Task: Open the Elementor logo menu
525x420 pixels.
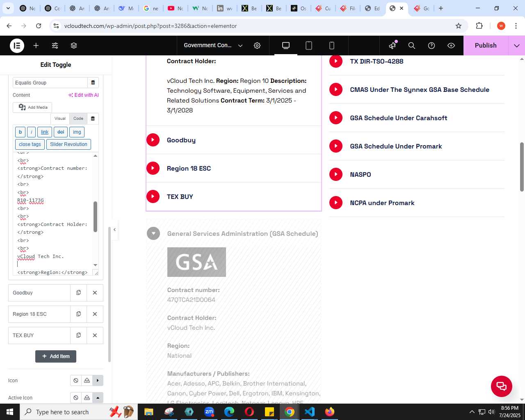Action: point(17,46)
